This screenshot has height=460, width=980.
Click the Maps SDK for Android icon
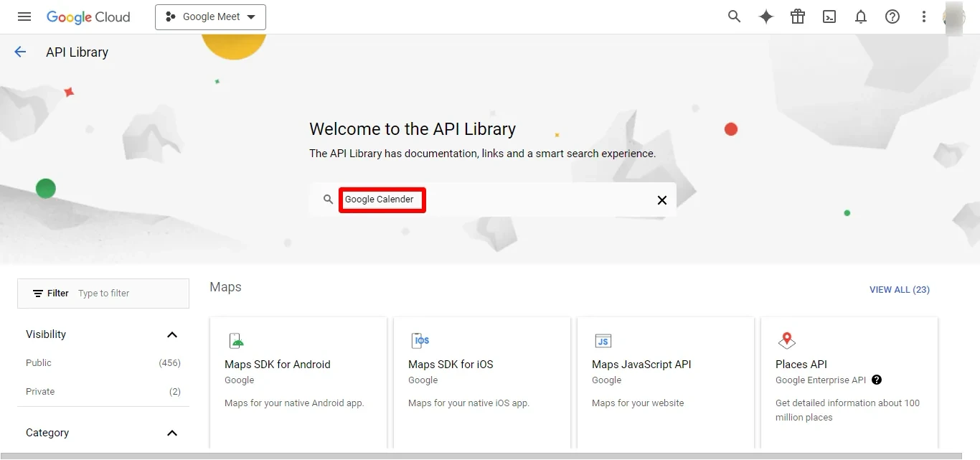point(236,341)
